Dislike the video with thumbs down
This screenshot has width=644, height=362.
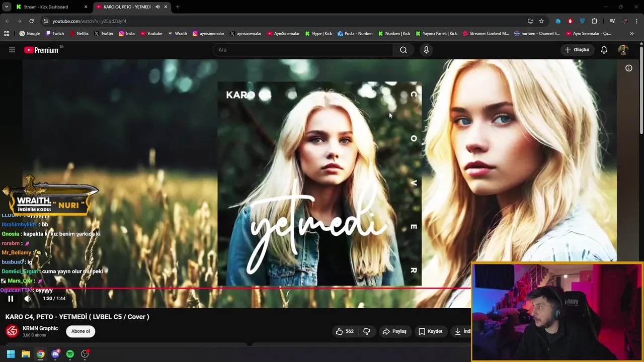click(x=367, y=331)
